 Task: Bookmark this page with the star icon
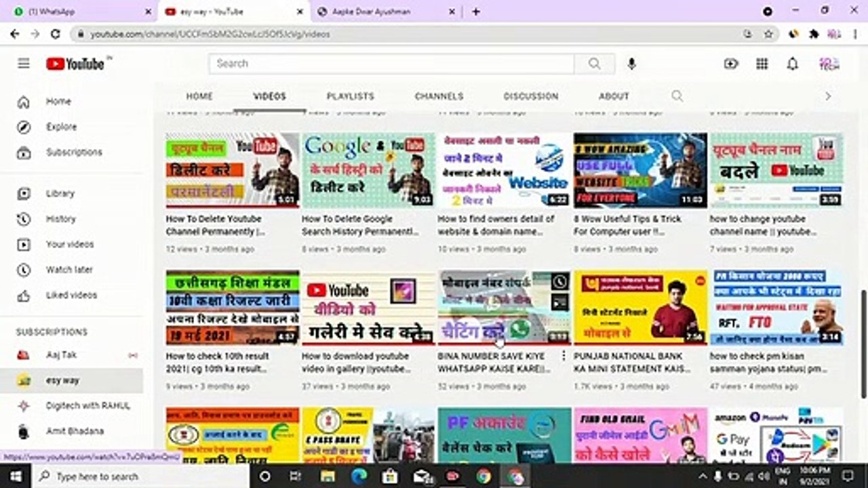point(768,34)
